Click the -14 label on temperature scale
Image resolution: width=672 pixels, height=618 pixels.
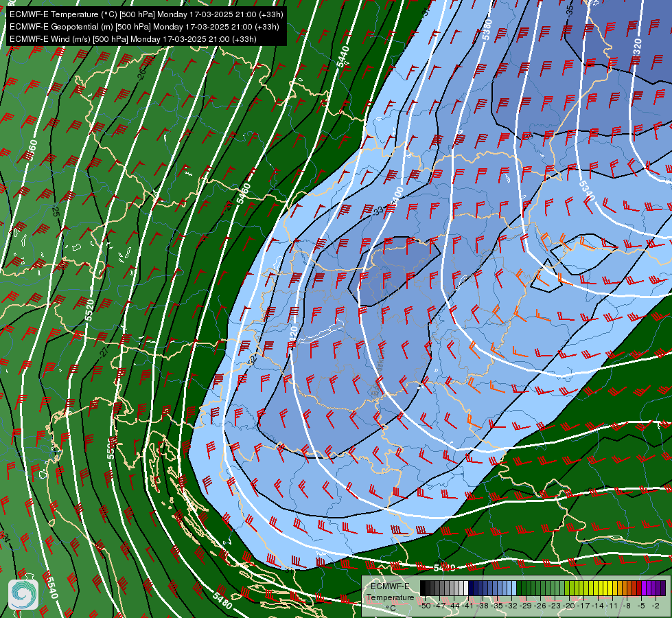click(597, 606)
